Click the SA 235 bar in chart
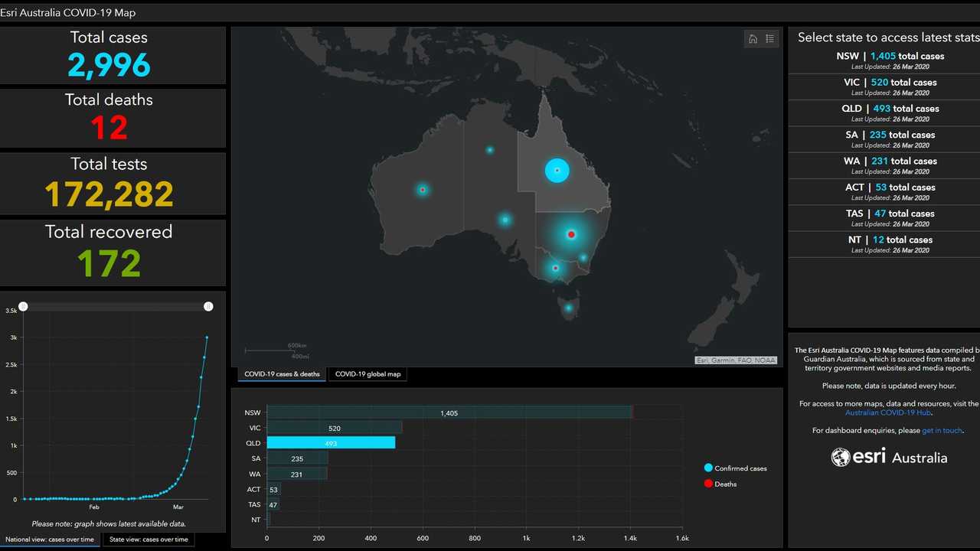Image resolution: width=980 pixels, height=551 pixels. pyautogui.click(x=297, y=458)
